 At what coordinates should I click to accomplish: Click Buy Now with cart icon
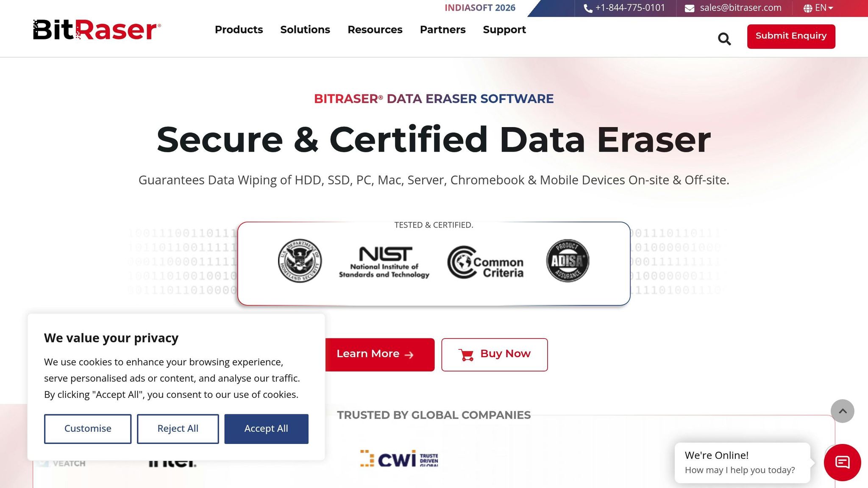[x=494, y=355]
